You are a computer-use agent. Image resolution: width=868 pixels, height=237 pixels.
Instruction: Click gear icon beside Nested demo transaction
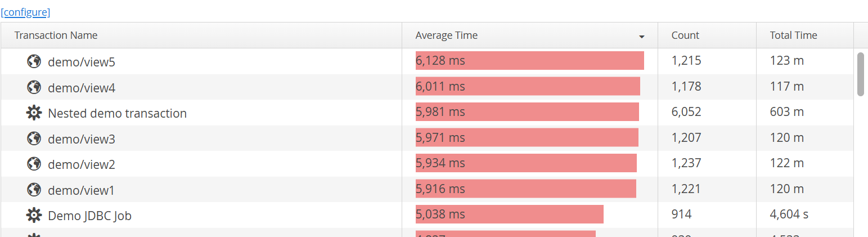(34, 113)
